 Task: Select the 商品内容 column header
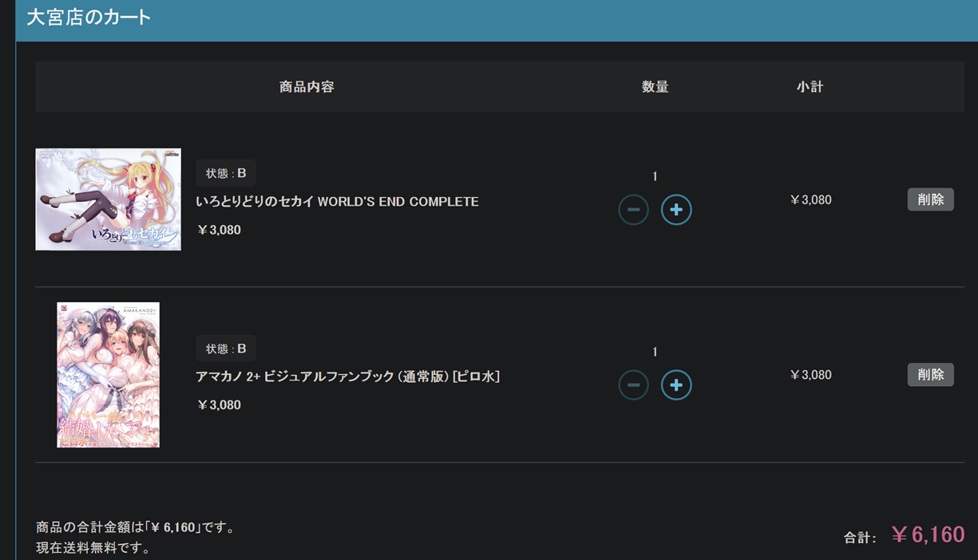pos(307,87)
